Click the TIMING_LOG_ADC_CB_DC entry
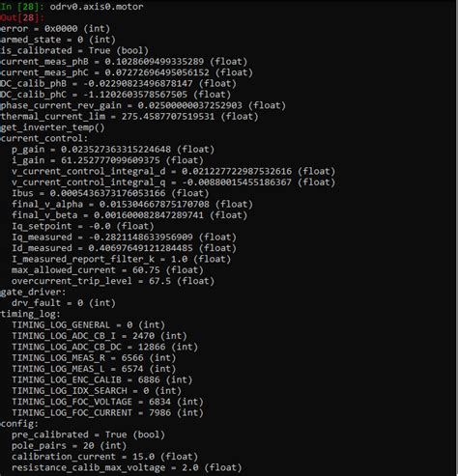The width and height of the screenshot is (458, 476). point(104,347)
